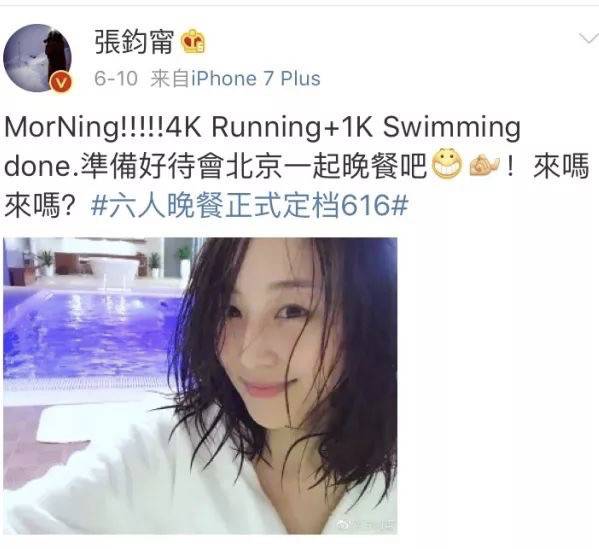Tap the OK hand gesture emoji

(x=484, y=166)
